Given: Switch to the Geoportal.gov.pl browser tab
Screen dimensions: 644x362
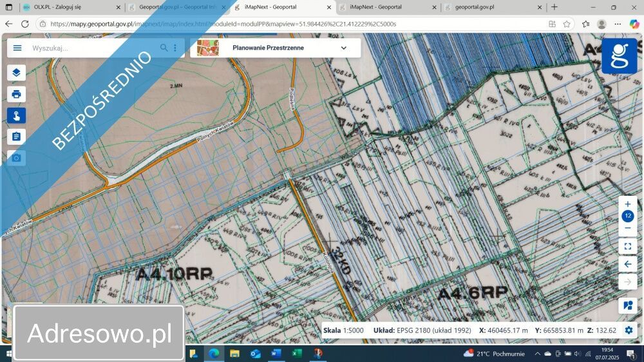Looking at the screenshot, I should [178, 7].
